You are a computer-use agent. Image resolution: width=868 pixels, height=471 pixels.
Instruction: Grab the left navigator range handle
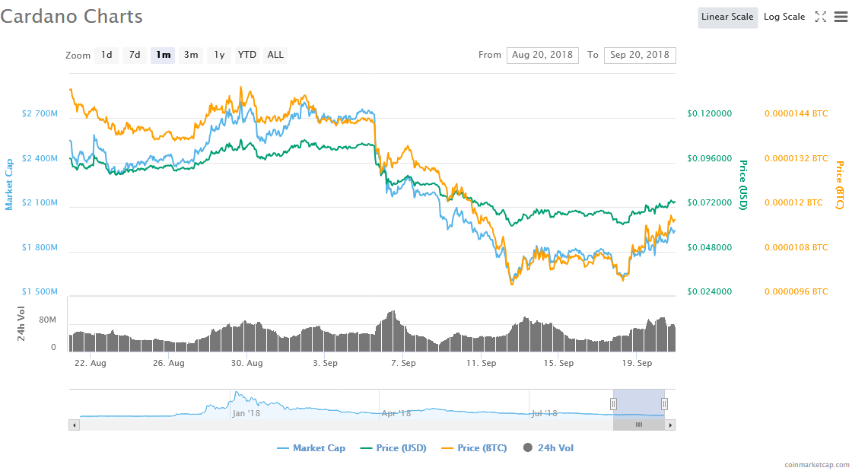(x=613, y=404)
